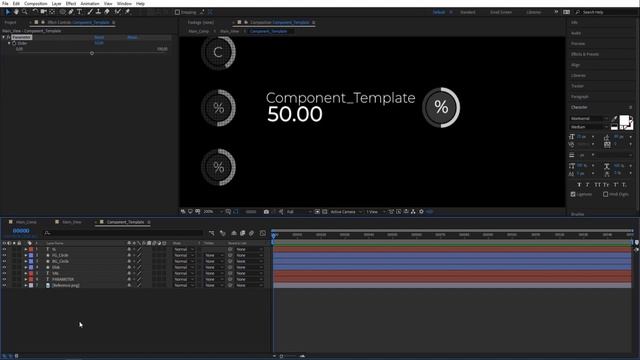The width and height of the screenshot is (640, 360).
Task: Click the Frame Blending icon in timeline
Action: 242,233
